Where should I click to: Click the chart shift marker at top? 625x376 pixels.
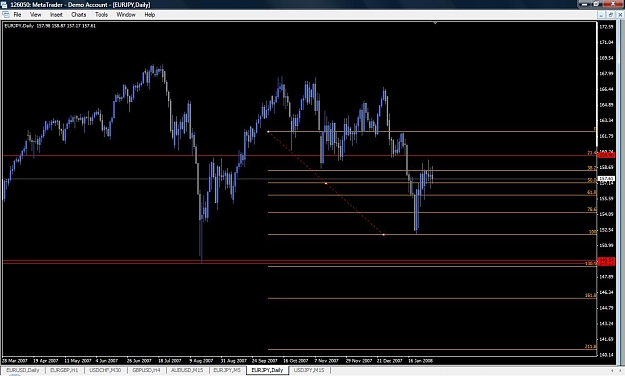coord(435,24)
